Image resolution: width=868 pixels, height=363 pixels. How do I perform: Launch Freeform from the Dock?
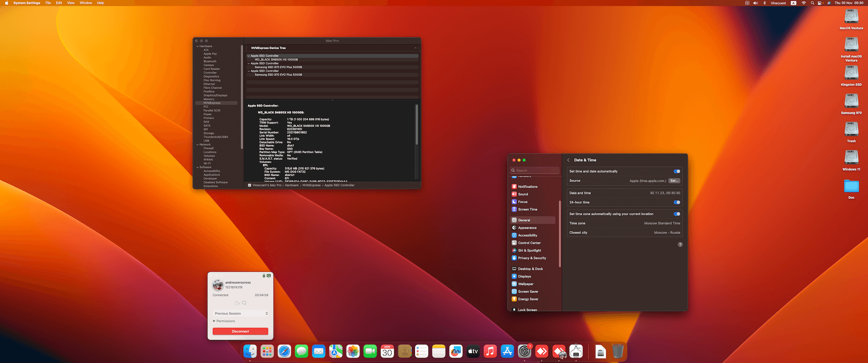pos(456,351)
